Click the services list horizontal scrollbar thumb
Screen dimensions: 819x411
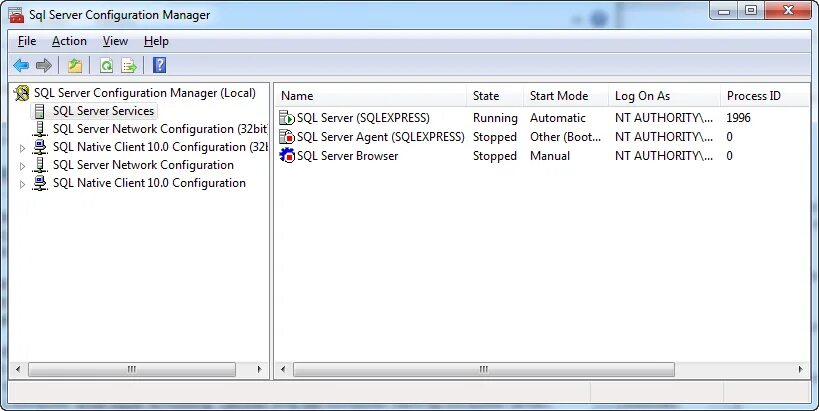(484, 369)
